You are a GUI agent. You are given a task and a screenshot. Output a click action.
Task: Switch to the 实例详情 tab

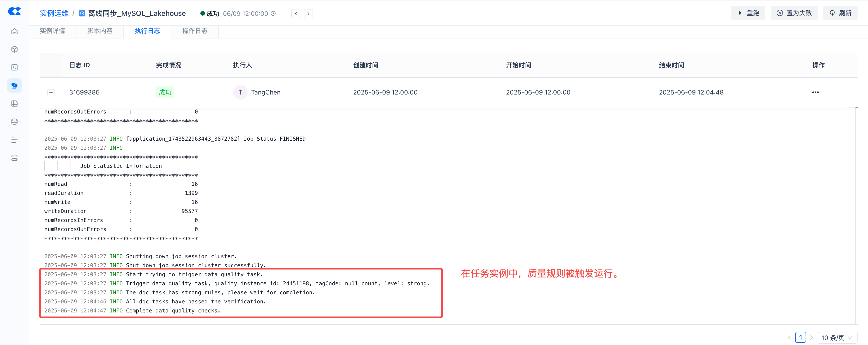(x=52, y=31)
